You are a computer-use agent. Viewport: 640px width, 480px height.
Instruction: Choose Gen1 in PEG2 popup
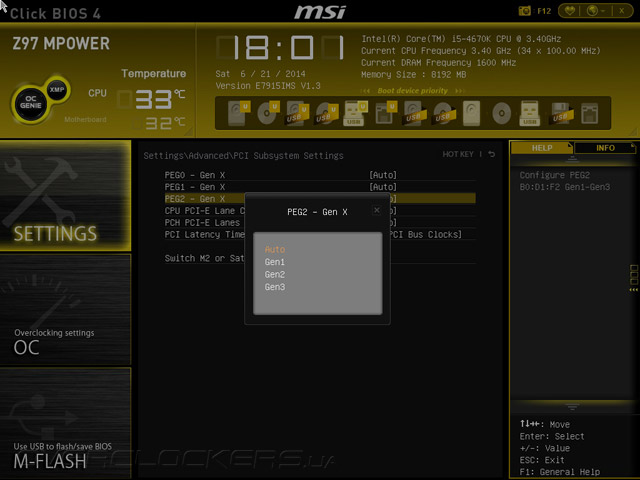(x=275, y=262)
